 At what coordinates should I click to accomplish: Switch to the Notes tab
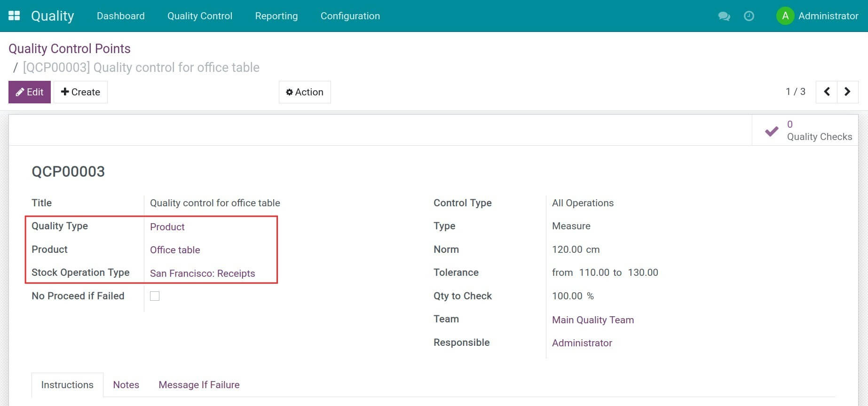tap(126, 385)
